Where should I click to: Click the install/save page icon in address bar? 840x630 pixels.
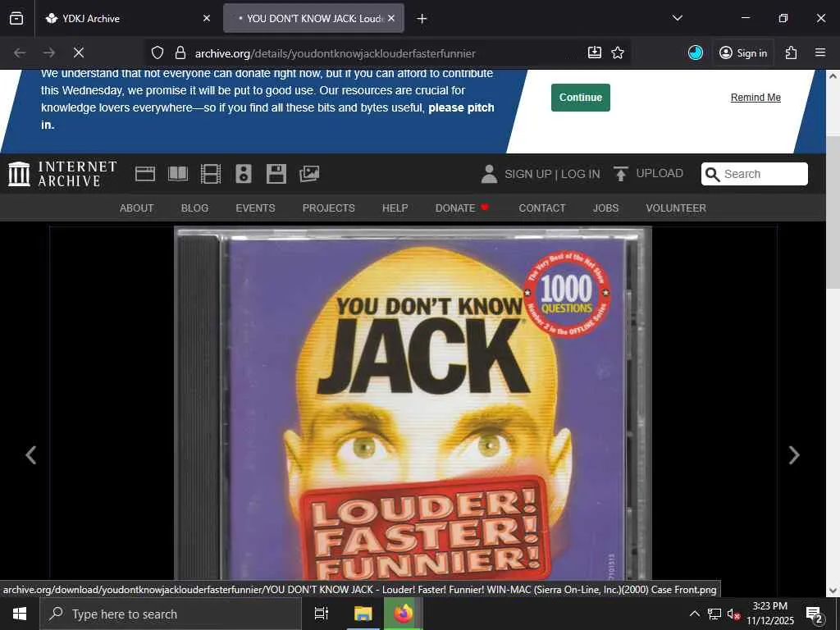click(595, 52)
